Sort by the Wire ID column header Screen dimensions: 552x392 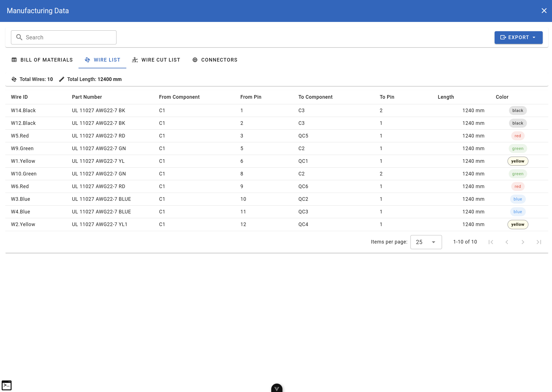pos(19,97)
